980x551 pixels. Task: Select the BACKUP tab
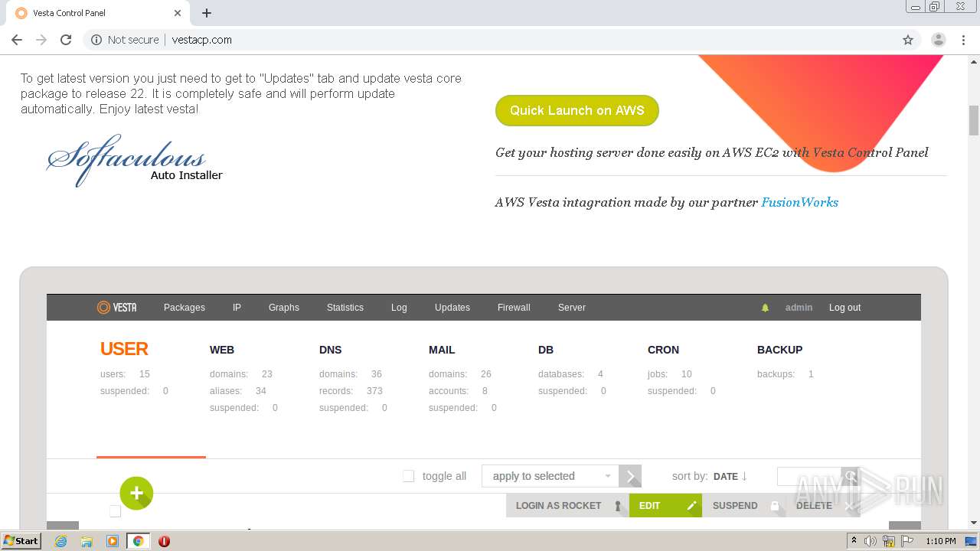pyautogui.click(x=780, y=350)
